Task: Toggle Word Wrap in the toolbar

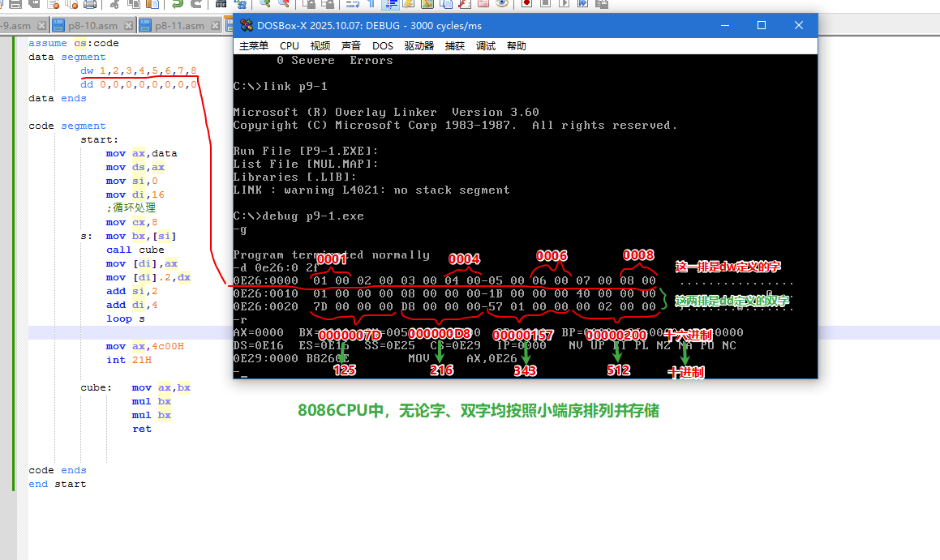Action: tap(352, 3)
